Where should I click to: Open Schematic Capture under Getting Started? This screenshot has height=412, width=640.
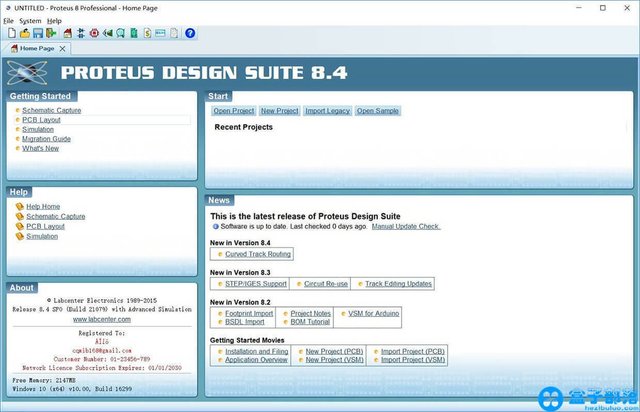[51, 110]
